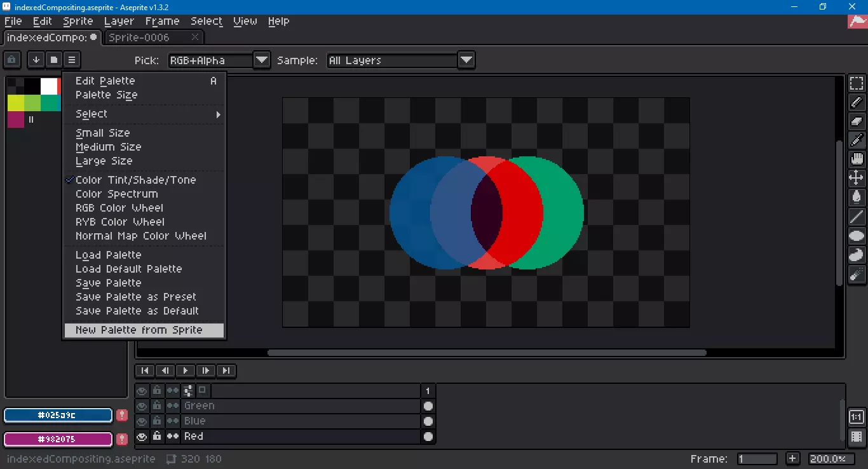Select the Pencil tool

(x=857, y=102)
